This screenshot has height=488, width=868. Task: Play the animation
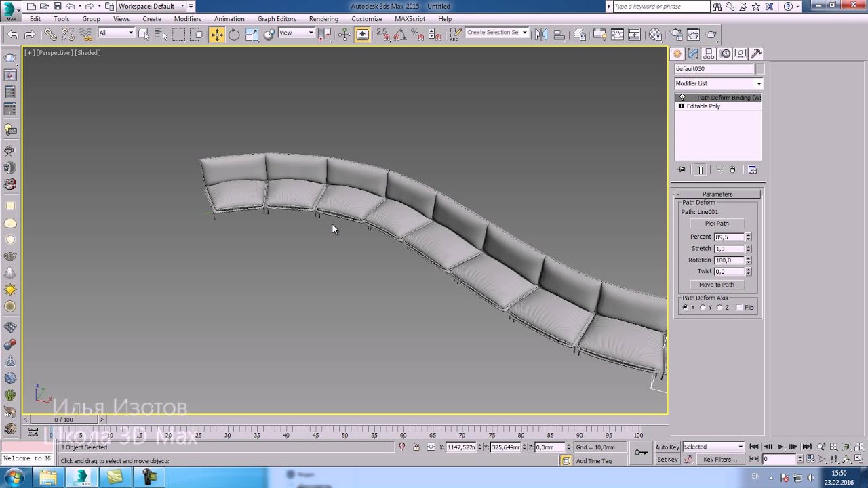(781, 447)
